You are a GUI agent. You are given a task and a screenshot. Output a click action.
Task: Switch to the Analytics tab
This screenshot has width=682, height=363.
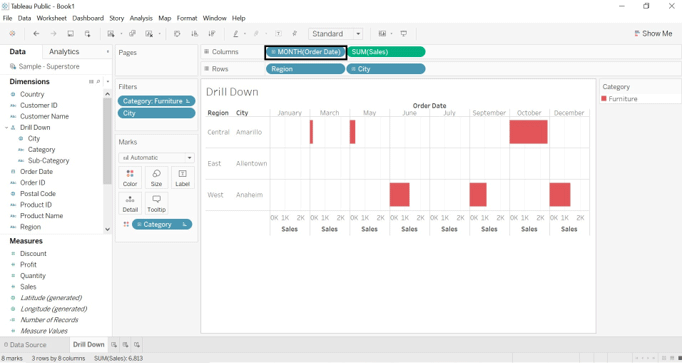pyautogui.click(x=64, y=52)
